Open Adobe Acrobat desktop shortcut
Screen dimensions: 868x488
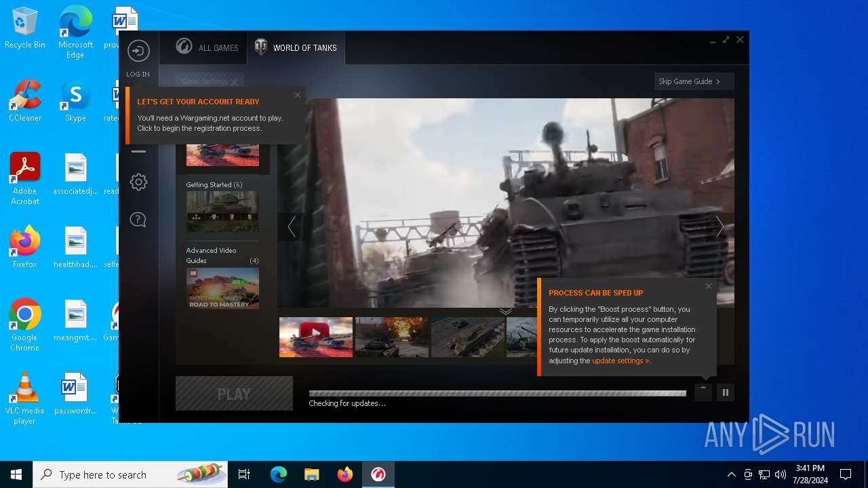pyautogui.click(x=25, y=178)
